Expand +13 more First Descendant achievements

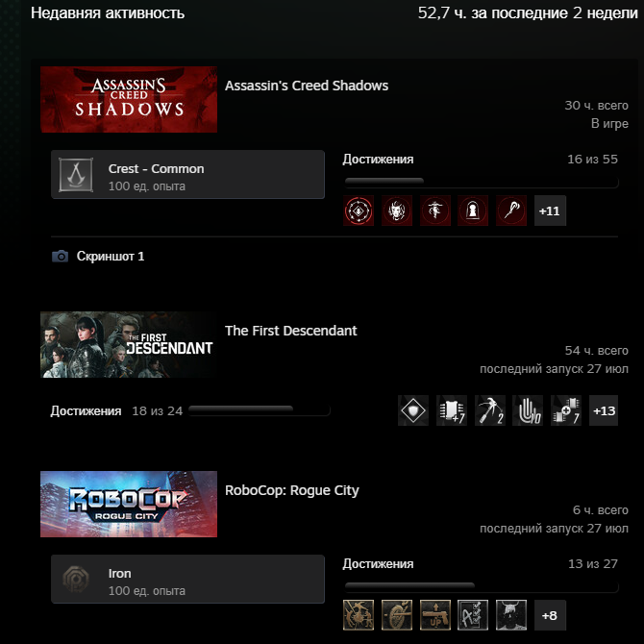coord(604,410)
